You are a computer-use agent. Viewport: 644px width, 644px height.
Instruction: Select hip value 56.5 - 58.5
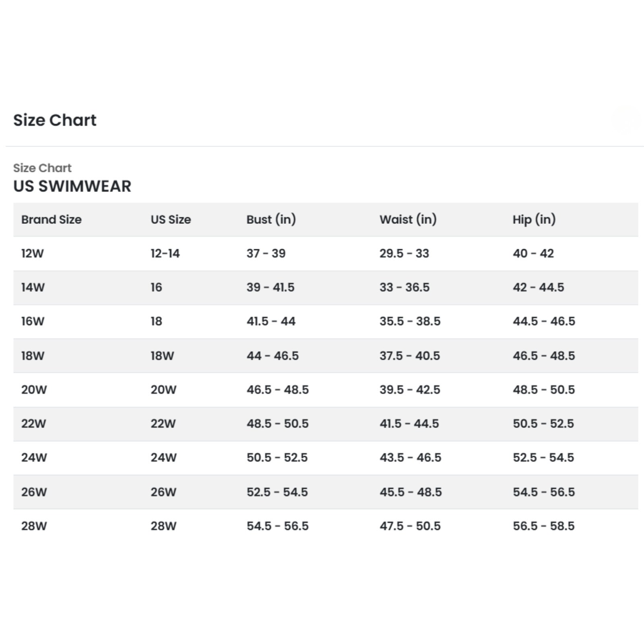click(544, 526)
